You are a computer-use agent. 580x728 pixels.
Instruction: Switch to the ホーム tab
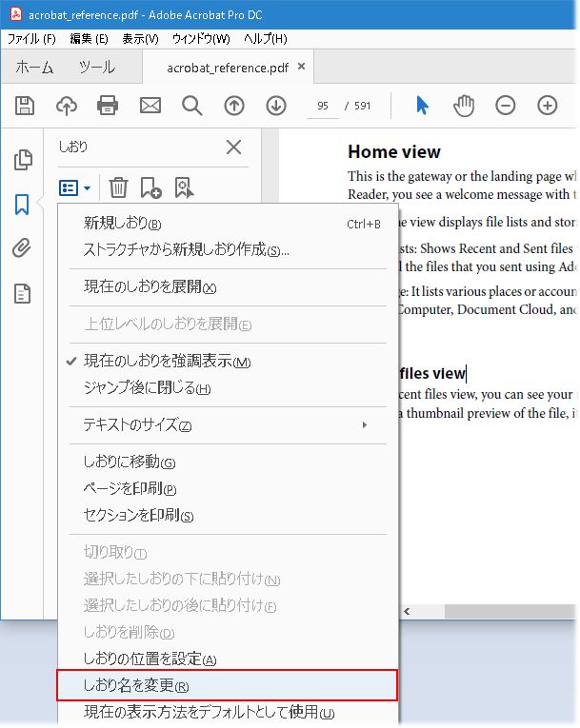[34, 68]
